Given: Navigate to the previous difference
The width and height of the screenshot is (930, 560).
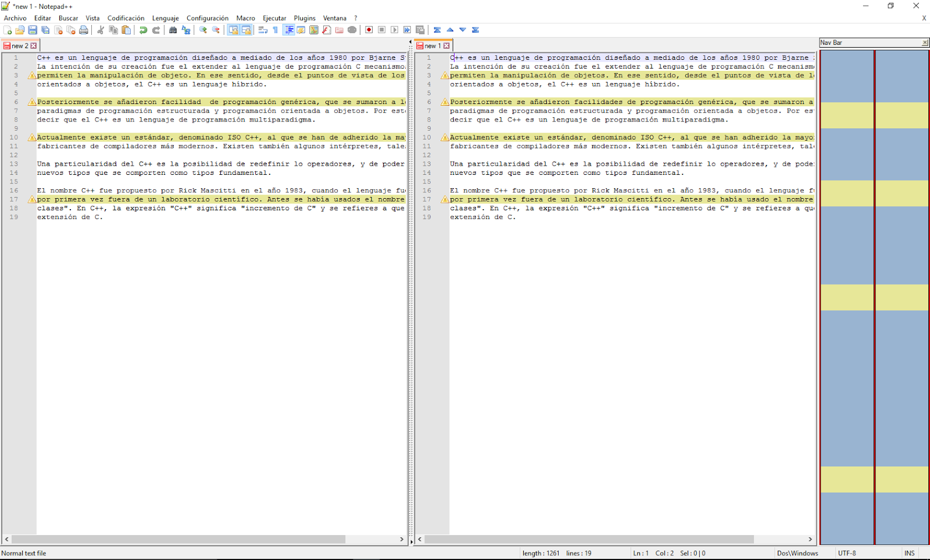Looking at the screenshot, I should (x=449, y=30).
